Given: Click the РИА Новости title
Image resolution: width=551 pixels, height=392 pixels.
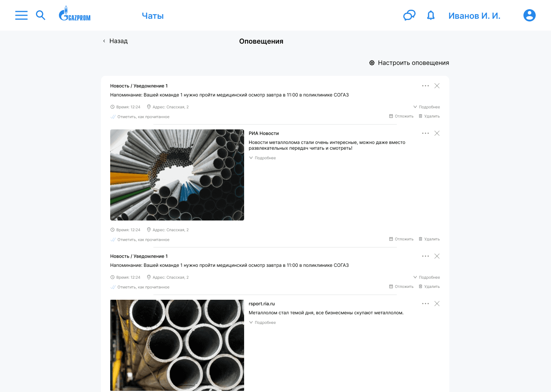Looking at the screenshot, I should click(x=264, y=133).
